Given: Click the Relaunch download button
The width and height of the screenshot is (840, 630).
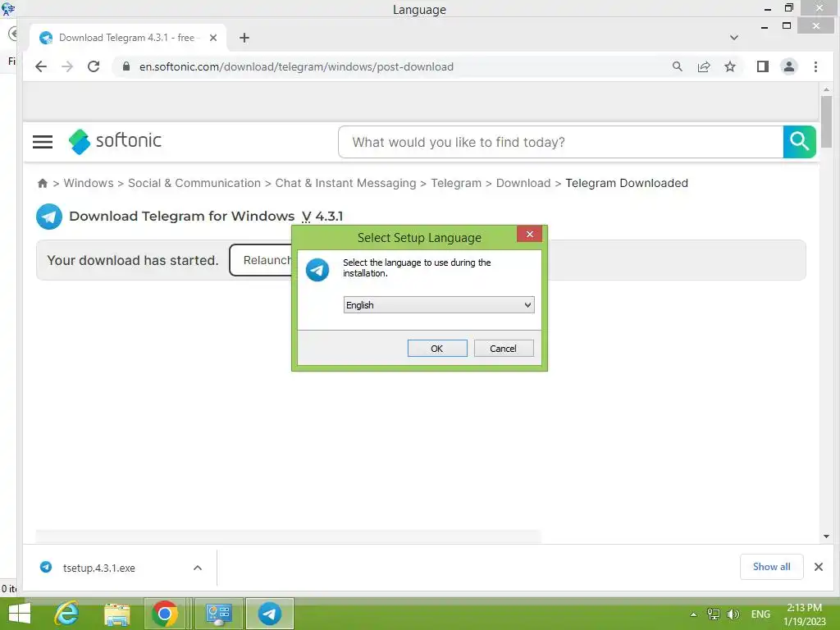Looking at the screenshot, I should 261,260.
